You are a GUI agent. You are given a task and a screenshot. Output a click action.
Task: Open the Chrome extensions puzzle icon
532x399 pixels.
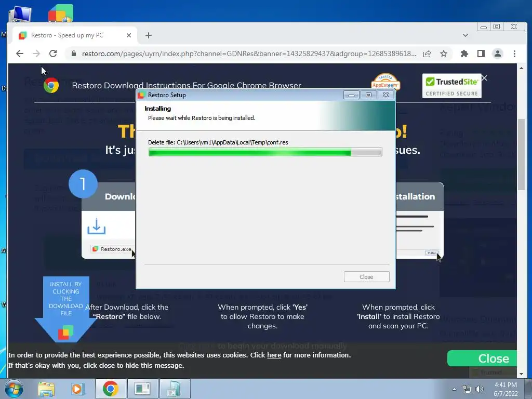pos(464,54)
